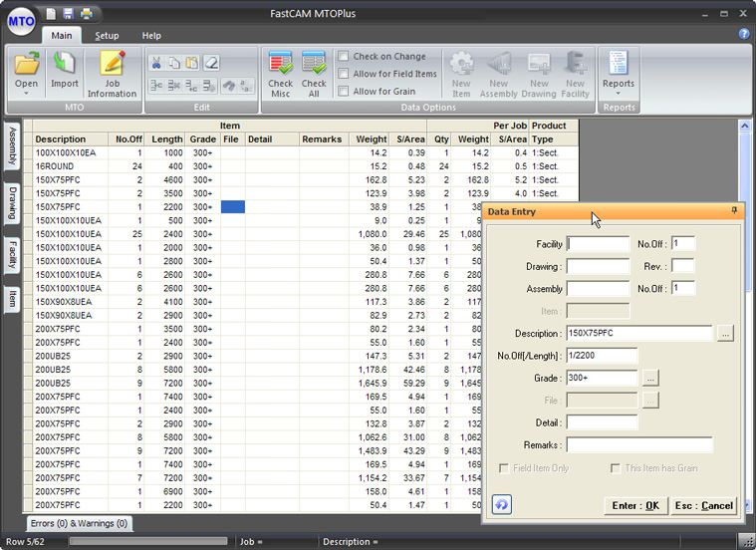The height and width of the screenshot is (550, 756).
Task: Click the Detail input field in Data Entry
Action: [x=602, y=422]
